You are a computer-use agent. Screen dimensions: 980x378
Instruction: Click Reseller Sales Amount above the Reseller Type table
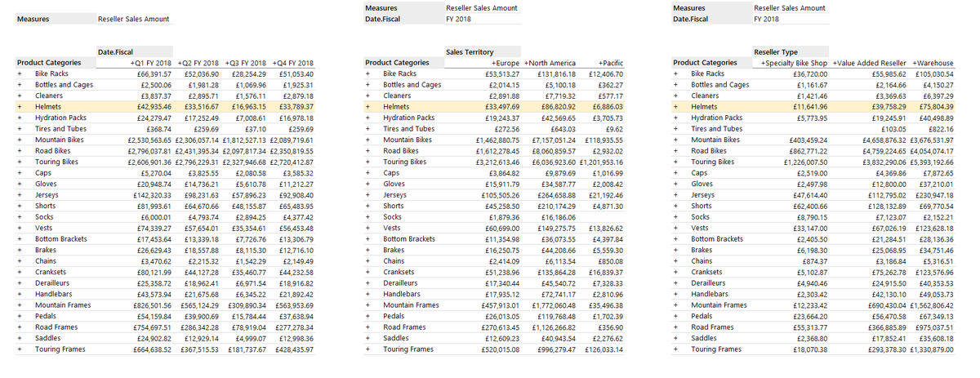(790, 8)
